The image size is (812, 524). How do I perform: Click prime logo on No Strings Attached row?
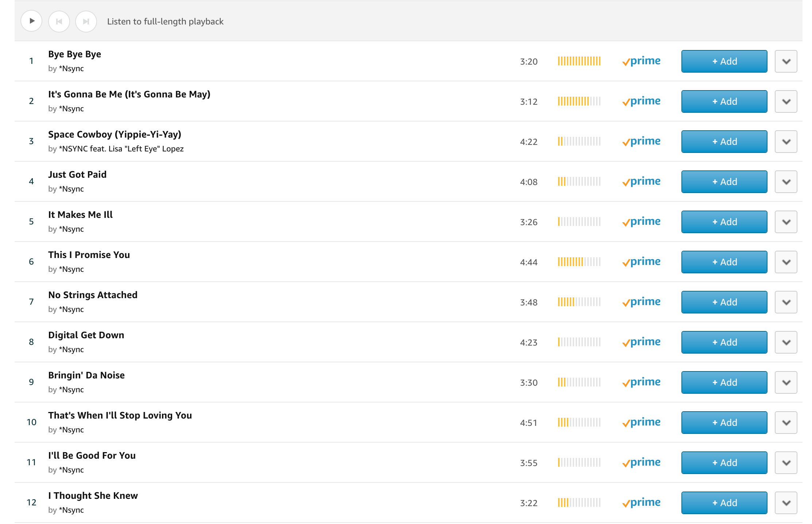[641, 302]
